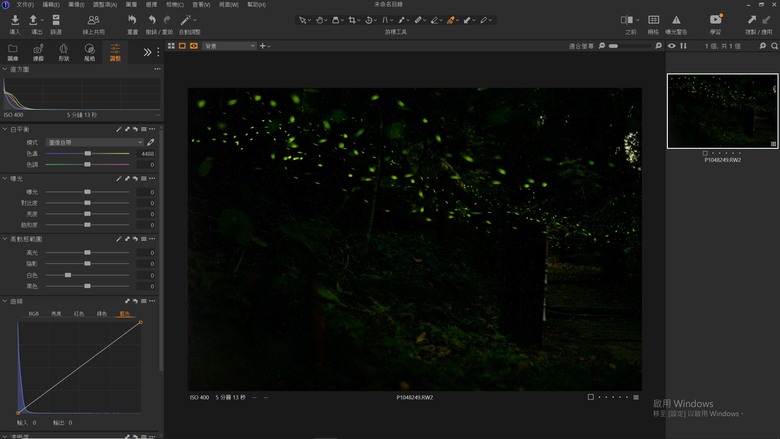
Task: Click the Import (導入) icon
Action: coord(15,20)
